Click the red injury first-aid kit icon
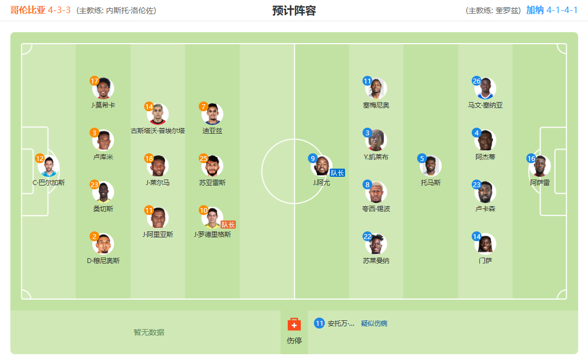This screenshot has height=364, width=588. pyautogui.click(x=294, y=324)
